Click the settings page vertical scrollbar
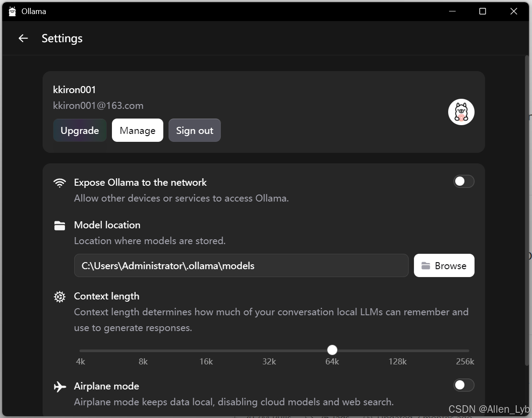Screen dimensions: 532x418 click(x=527, y=211)
